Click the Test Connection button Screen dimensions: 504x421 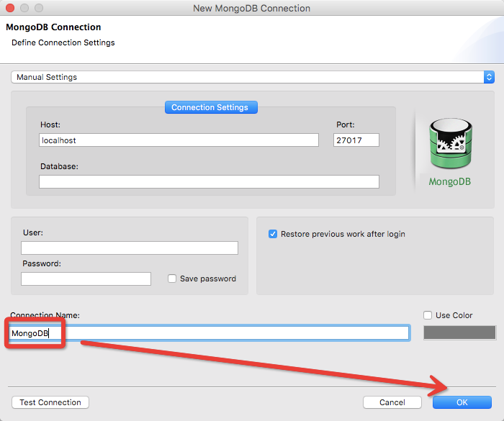[x=50, y=402]
